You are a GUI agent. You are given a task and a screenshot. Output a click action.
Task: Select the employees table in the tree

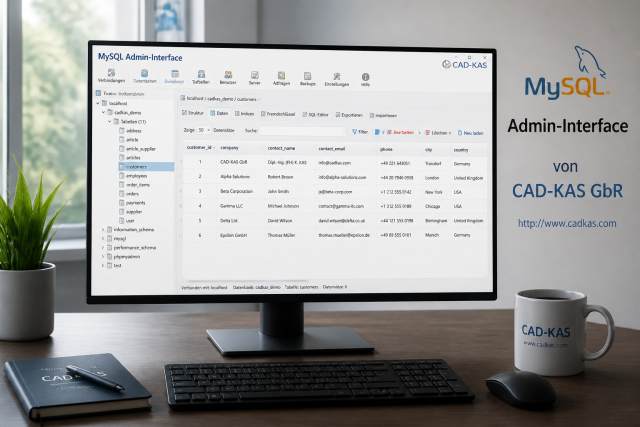[x=133, y=176]
